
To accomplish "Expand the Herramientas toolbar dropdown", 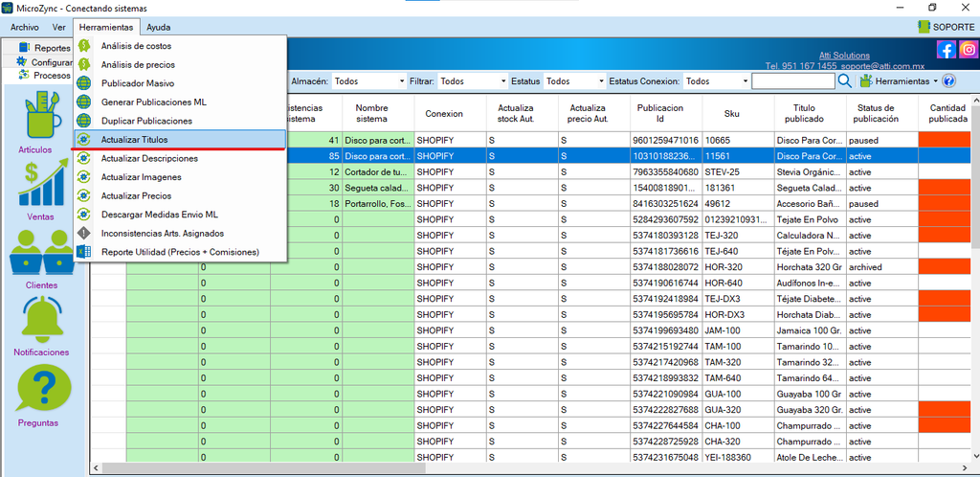I will 935,81.
